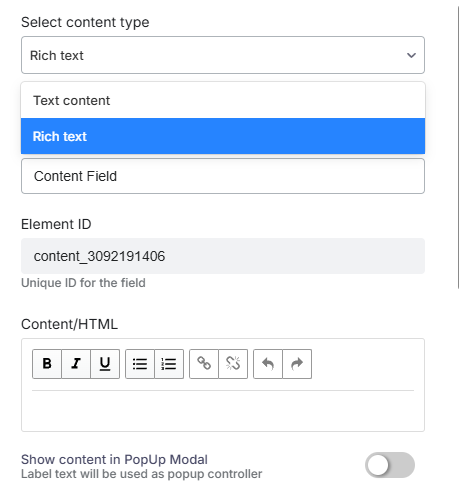Viewport: 459px width, 498px height.
Task: Enable Show content in PopUp Modal switch
Action: pyautogui.click(x=390, y=465)
